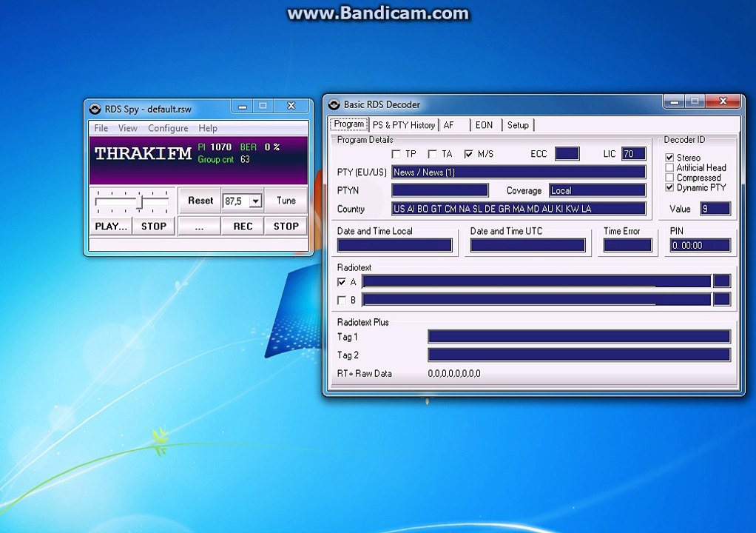Click the Radiotext Plus Tag 2 field

click(579, 355)
